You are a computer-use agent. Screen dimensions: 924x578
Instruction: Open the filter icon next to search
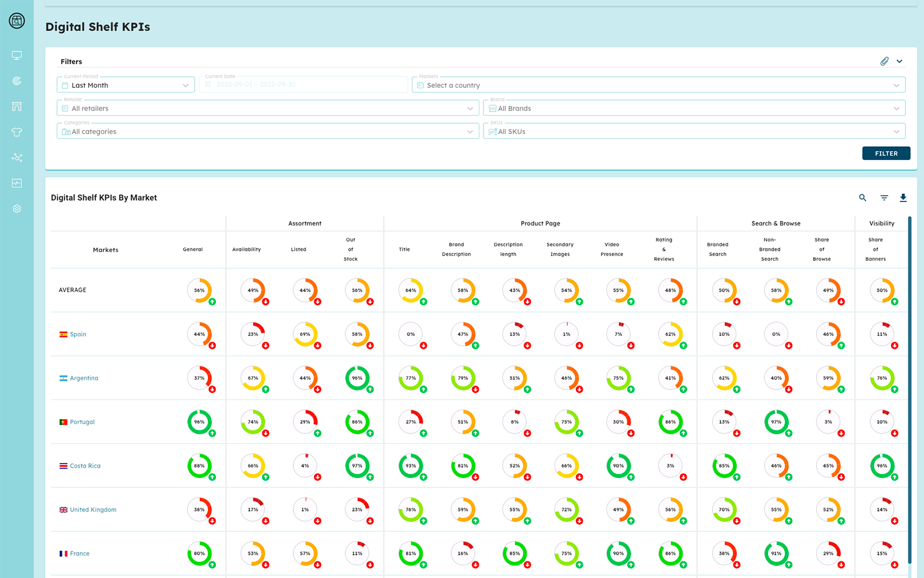click(x=883, y=197)
